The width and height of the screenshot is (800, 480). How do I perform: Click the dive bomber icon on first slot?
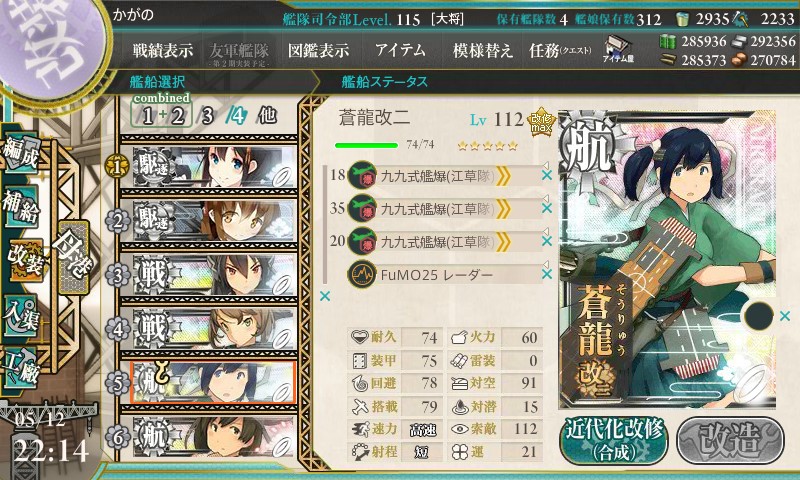(362, 175)
